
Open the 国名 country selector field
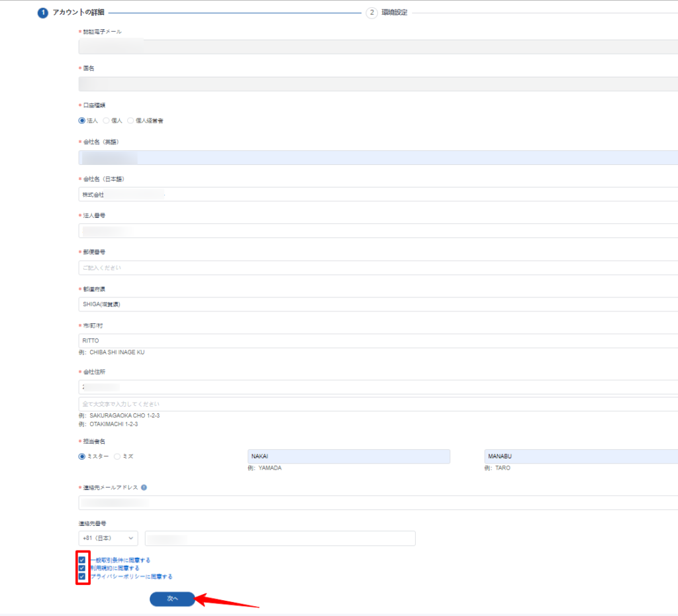coord(378,84)
